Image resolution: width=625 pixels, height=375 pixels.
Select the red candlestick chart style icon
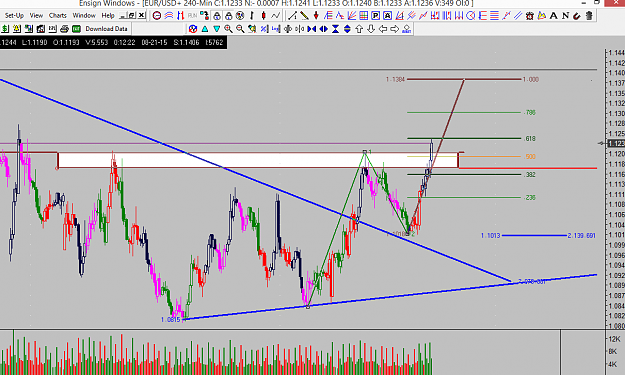point(263,16)
